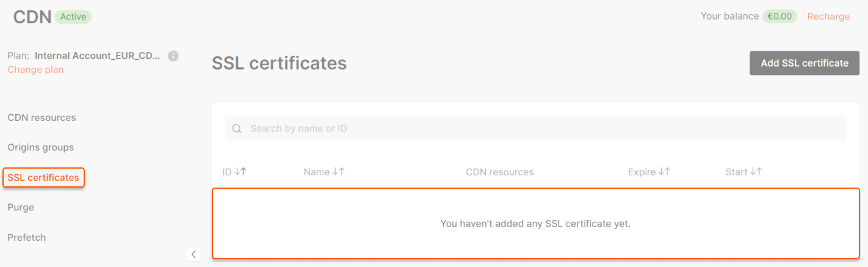868x267 pixels.
Task: Select SSL certificates in sidebar
Action: click(x=43, y=178)
